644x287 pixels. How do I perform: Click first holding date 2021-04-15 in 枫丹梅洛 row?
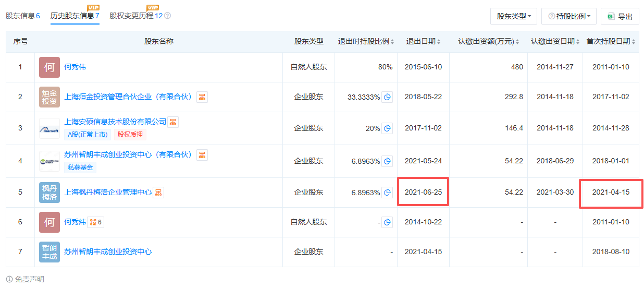click(611, 193)
